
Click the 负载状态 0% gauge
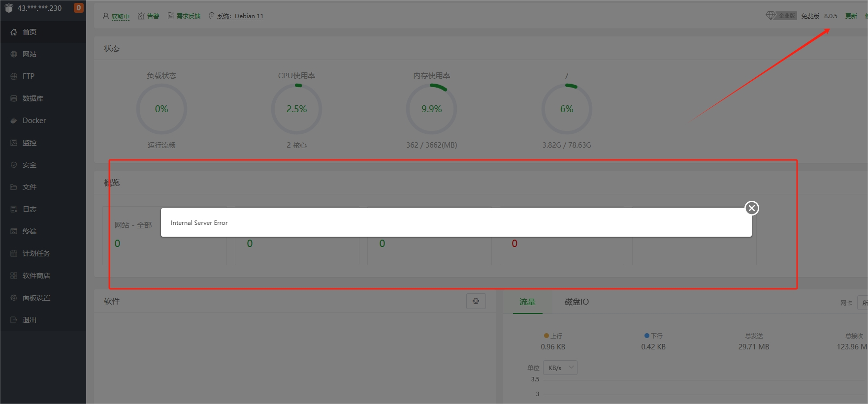[x=161, y=109]
